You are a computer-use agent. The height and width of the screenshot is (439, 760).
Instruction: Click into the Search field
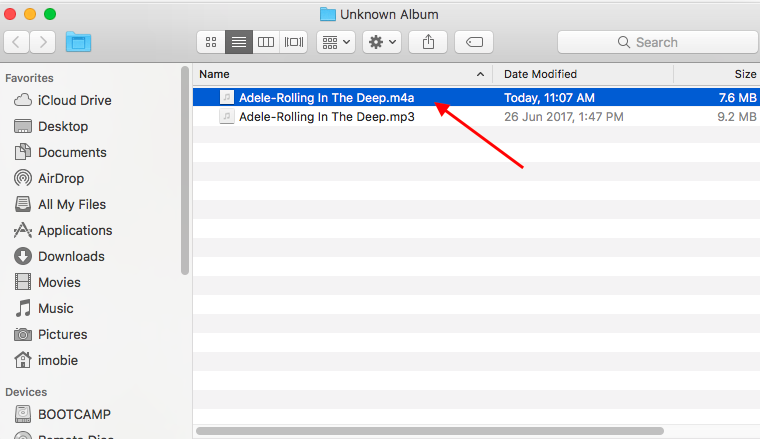(658, 42)
